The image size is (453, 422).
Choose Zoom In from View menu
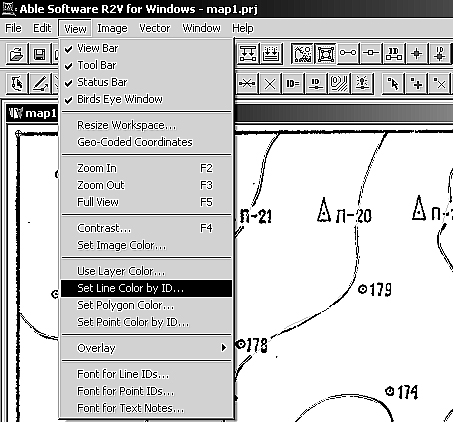[x=147, y=168]
